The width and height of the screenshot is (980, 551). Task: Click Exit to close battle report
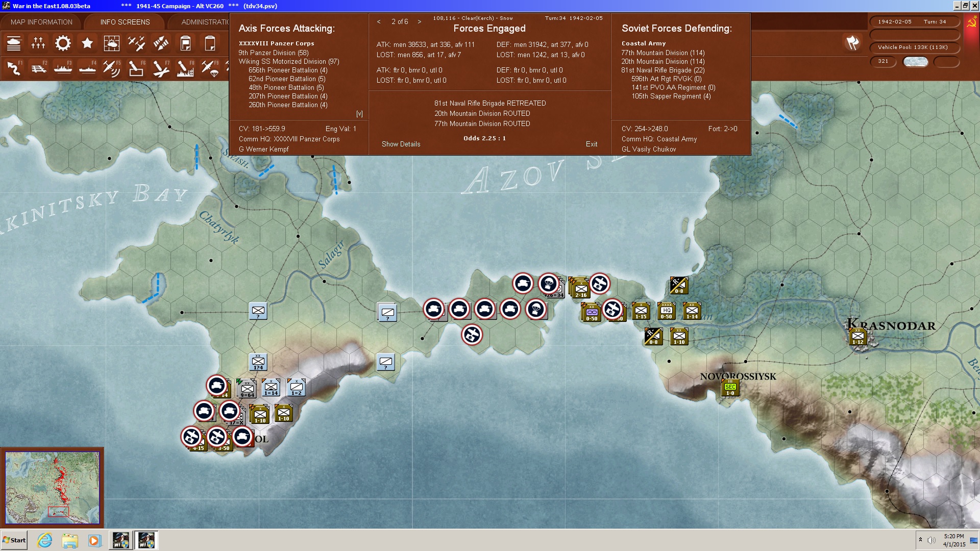592,144
